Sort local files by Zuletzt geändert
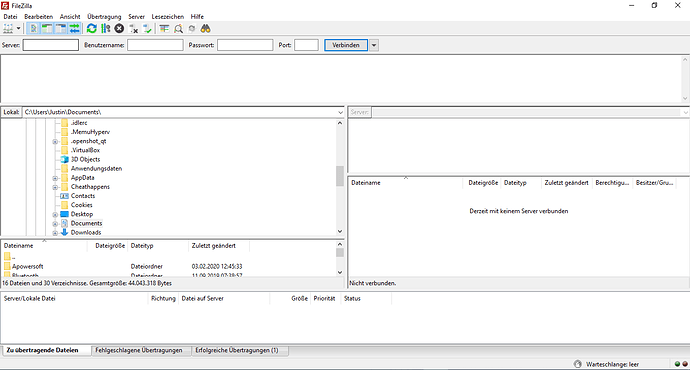 (x=213, y=246)
